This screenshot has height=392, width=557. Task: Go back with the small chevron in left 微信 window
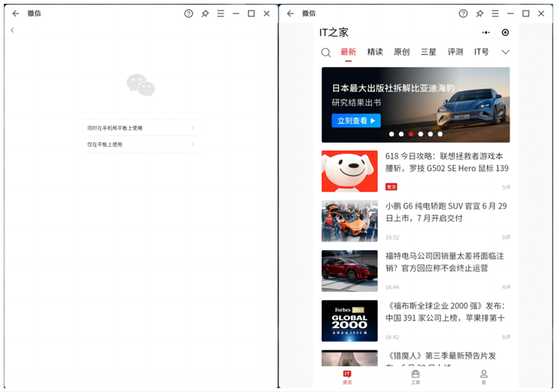13,30
